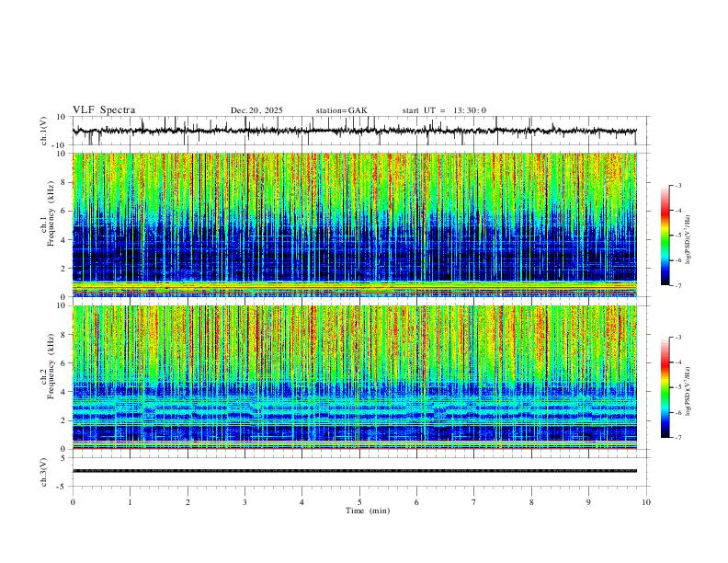The height and width of the screenshot is (563, 728).
Task: Click the 'Time (min)' axis label
Action: 368,511
